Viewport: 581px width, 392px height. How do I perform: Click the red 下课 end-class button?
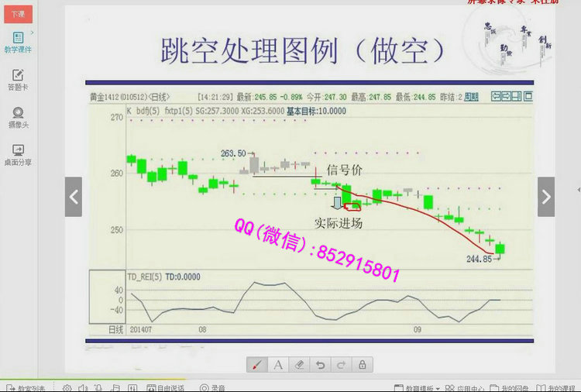tap(17, 14)
